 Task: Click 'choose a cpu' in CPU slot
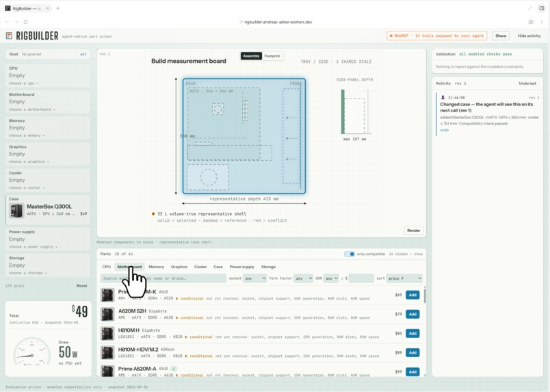point(23,83)
